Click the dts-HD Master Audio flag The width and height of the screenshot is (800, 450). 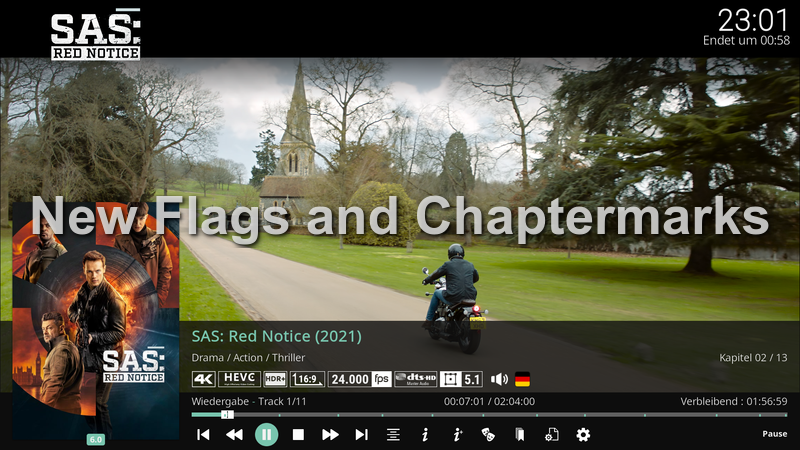tap(416, 379)
